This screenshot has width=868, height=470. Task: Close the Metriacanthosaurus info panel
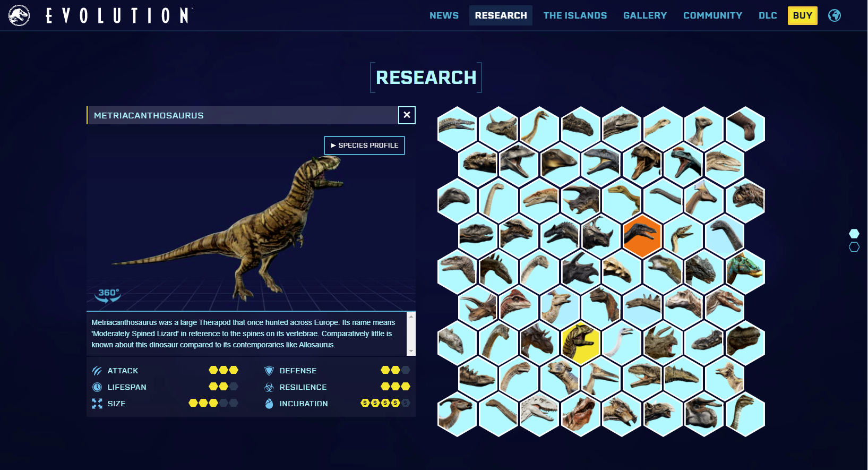coord(407,115)
